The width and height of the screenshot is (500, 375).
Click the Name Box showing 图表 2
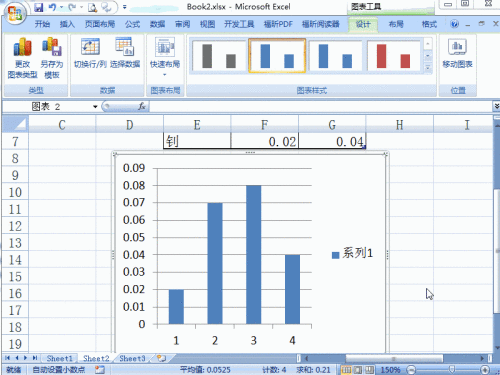coord(47,107)
